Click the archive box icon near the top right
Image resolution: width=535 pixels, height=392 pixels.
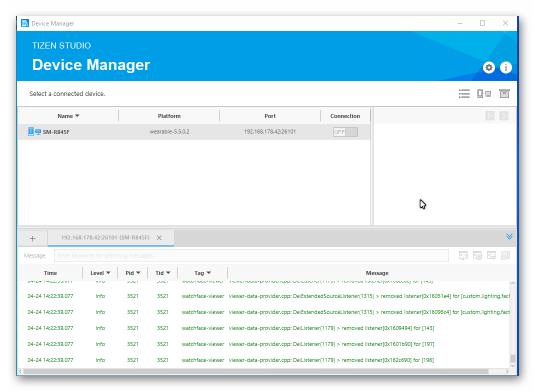tap(504, 94)
